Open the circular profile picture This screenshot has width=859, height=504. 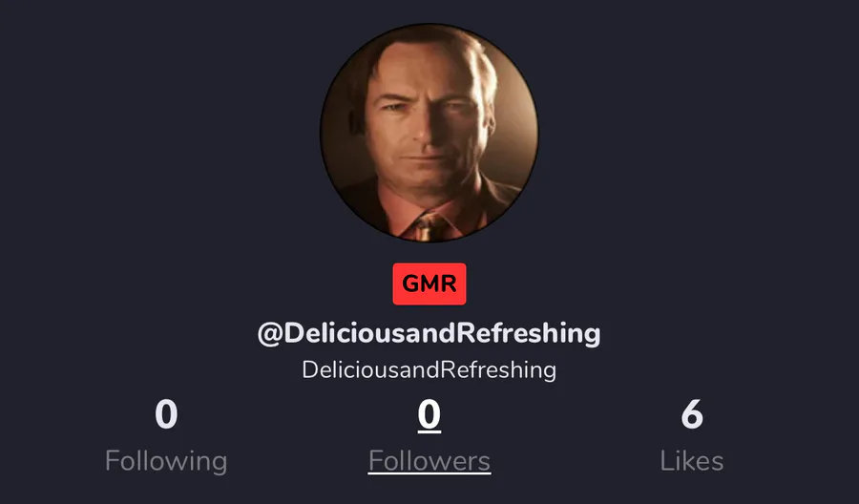(429, 133)
